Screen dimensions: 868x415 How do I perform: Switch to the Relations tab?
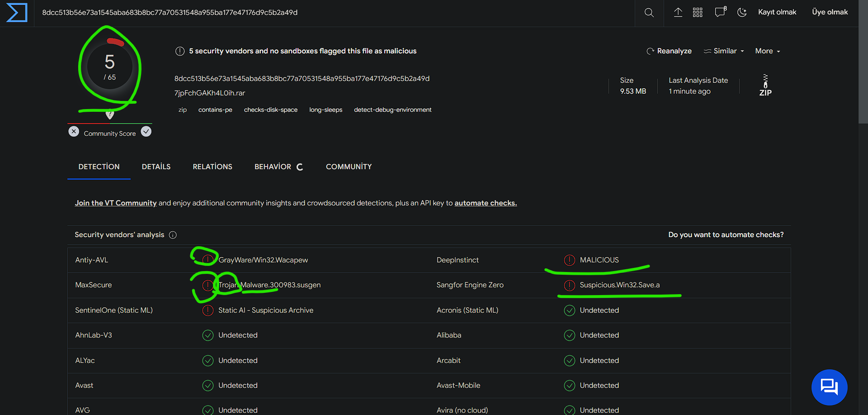(x=212, y=167)
